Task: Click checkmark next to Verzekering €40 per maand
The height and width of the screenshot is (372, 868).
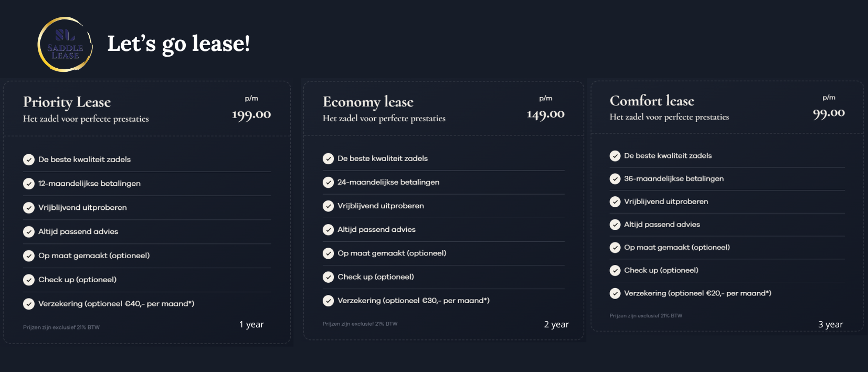Action: tap(29, 304)
